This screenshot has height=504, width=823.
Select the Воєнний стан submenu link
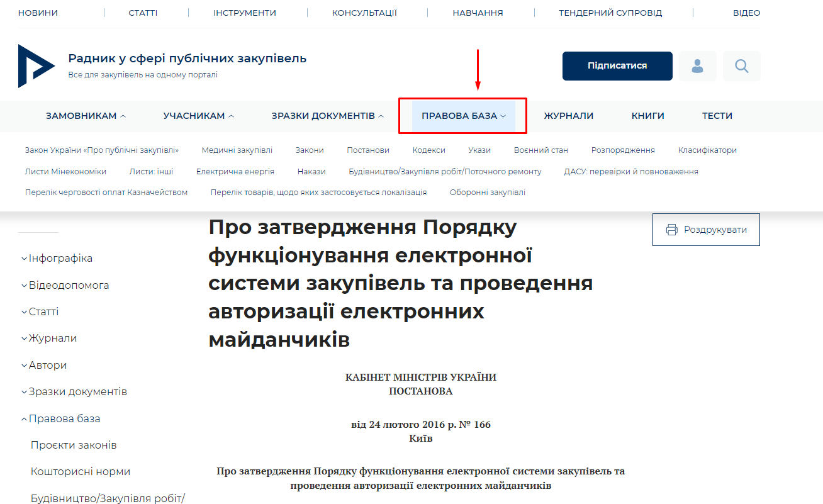(x=540, y=150)
